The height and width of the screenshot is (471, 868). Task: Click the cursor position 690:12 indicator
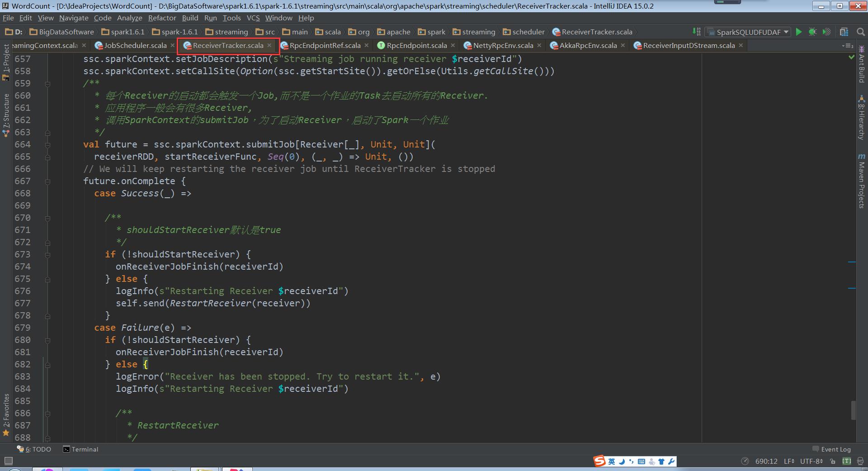766,461
